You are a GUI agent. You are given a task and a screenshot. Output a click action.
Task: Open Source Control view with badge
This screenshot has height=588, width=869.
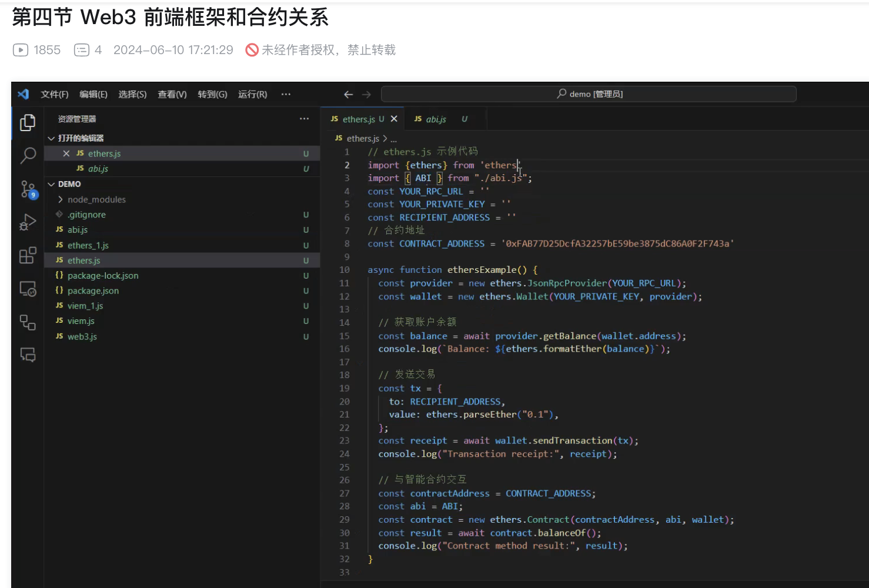[28, 189]
